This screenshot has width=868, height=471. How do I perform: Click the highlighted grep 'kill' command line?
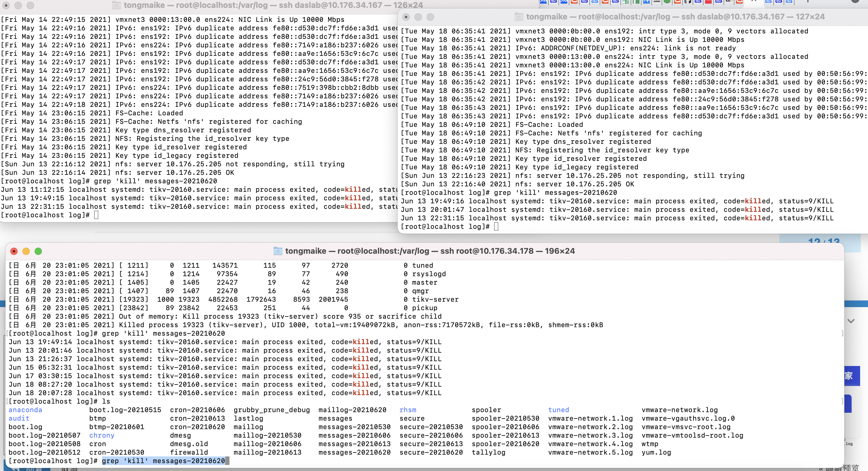click(x=163, y=461)
